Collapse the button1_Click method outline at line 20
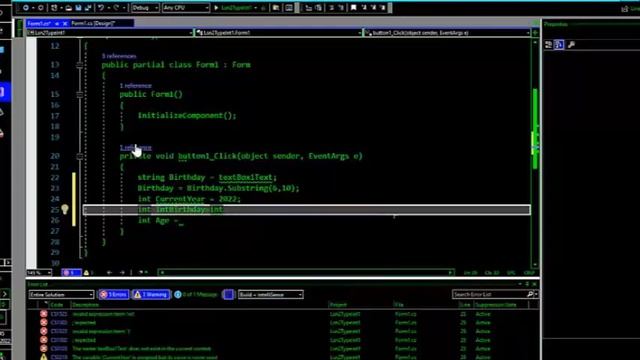The image size is (640, 360). click(x=80, y=156)
